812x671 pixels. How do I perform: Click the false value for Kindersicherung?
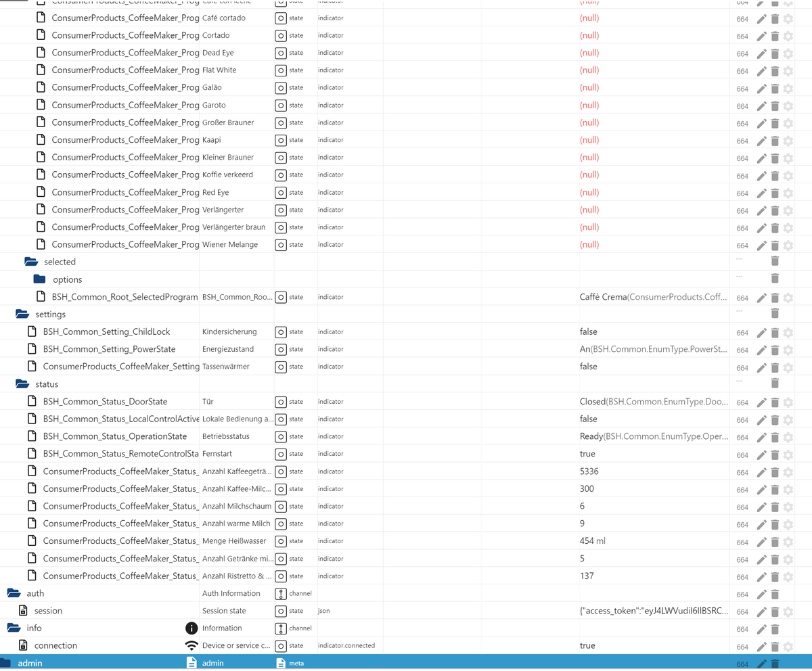coord(589,331)
